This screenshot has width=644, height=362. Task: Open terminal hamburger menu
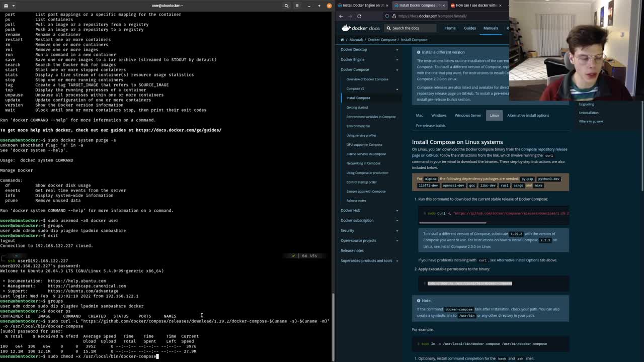pos(297,6)
